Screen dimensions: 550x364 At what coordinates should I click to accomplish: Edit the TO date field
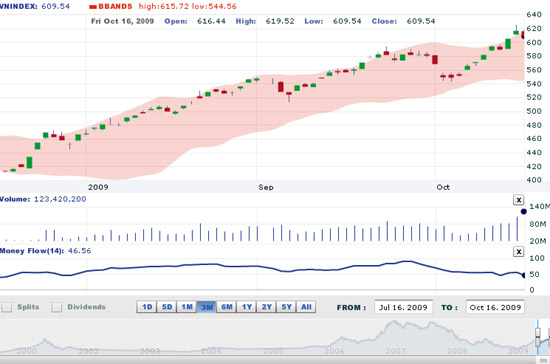tap(495, 307)
